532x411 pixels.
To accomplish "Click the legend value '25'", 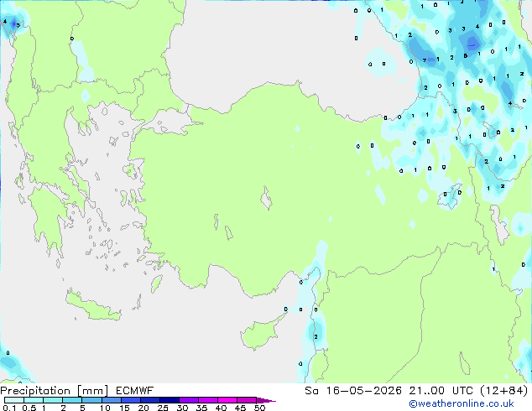I will coord(163,408).
